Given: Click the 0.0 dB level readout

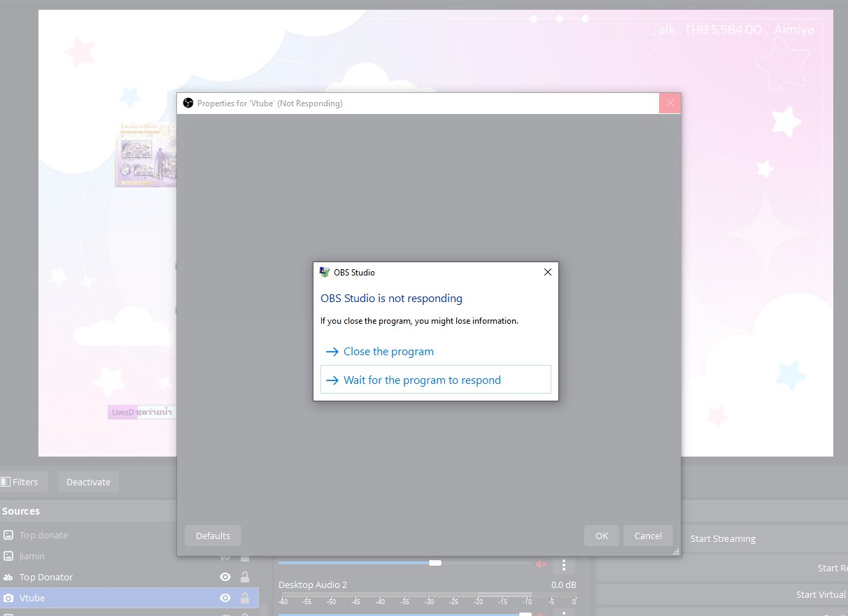Looking at the screenshot, I should coord(564,585).
